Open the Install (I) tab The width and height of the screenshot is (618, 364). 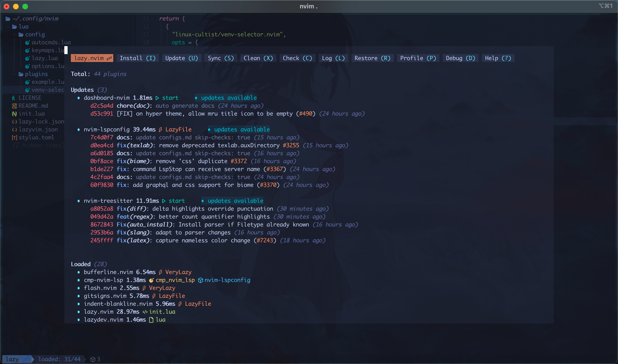(x=137, y=58)
